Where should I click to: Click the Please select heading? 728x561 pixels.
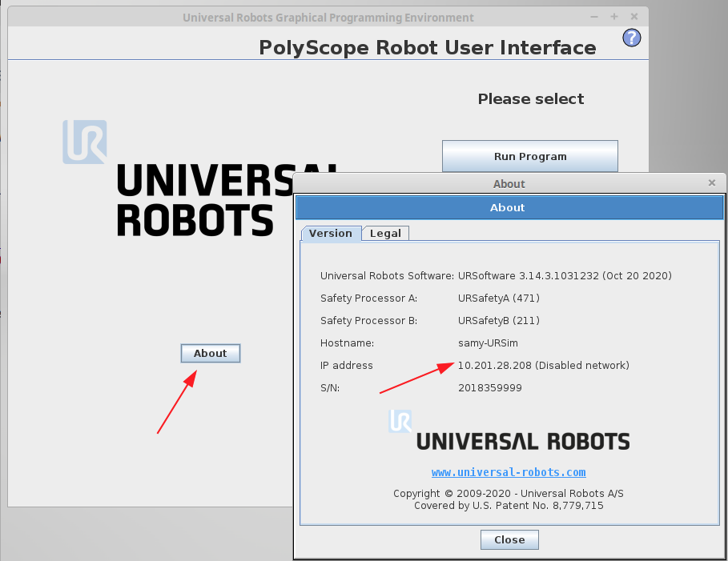530,98
